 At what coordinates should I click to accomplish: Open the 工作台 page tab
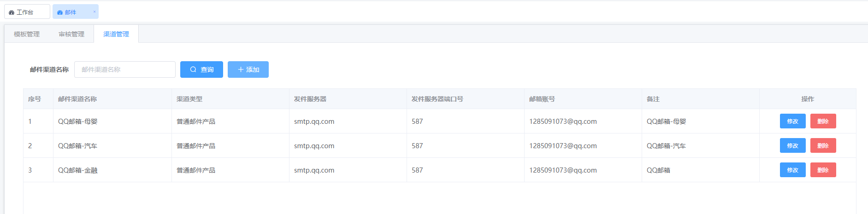[27, 12]
